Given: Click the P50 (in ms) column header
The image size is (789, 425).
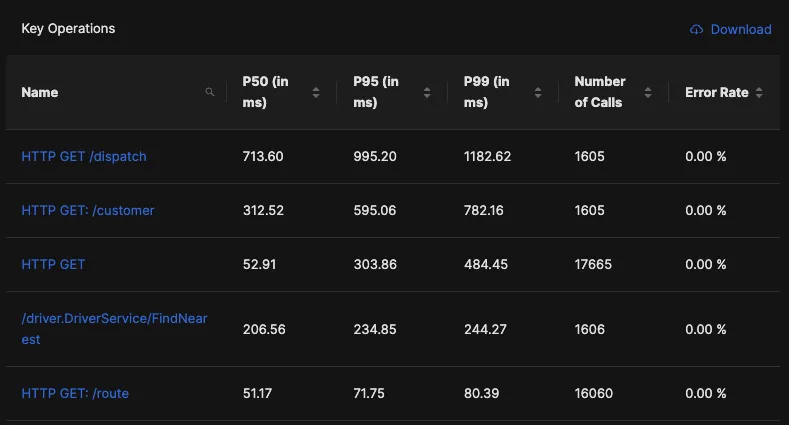Looking at the screenshot, I should [x=266, y=92].
